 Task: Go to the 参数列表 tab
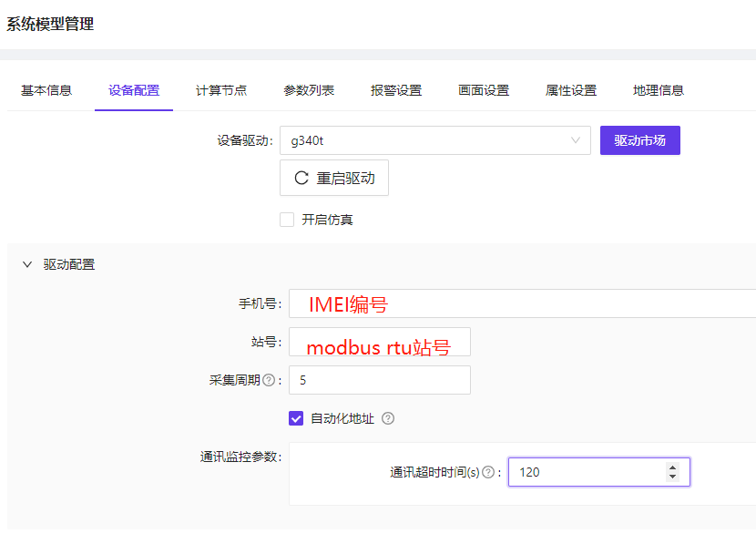[309, 90]
